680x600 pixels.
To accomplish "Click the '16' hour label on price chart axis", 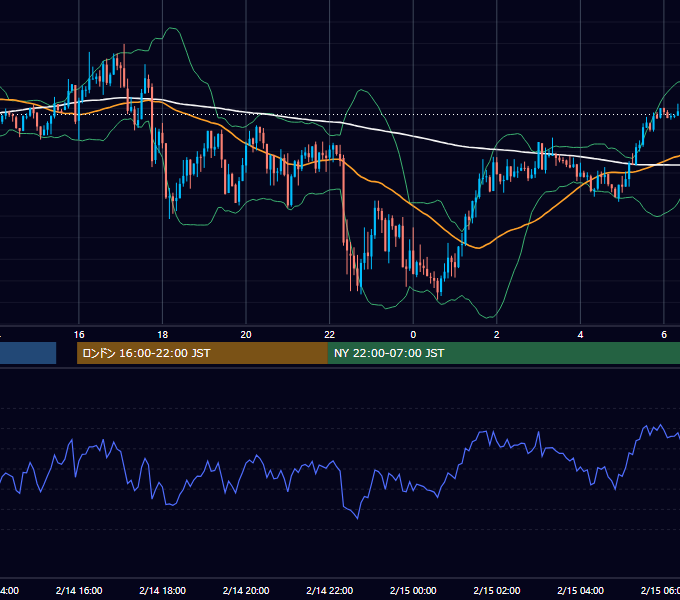I will (x=79, y=335).
